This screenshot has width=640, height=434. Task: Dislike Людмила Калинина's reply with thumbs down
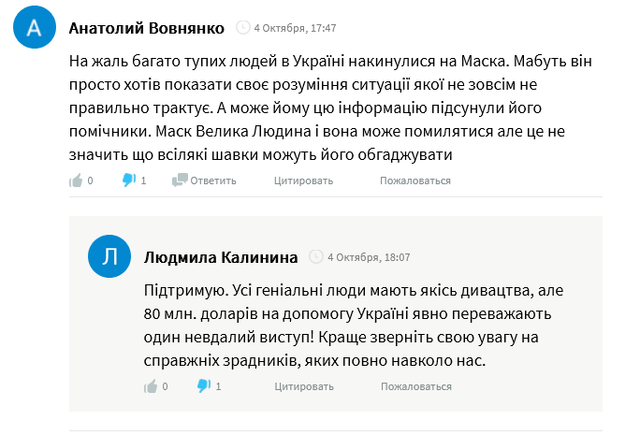click(204, 386)
